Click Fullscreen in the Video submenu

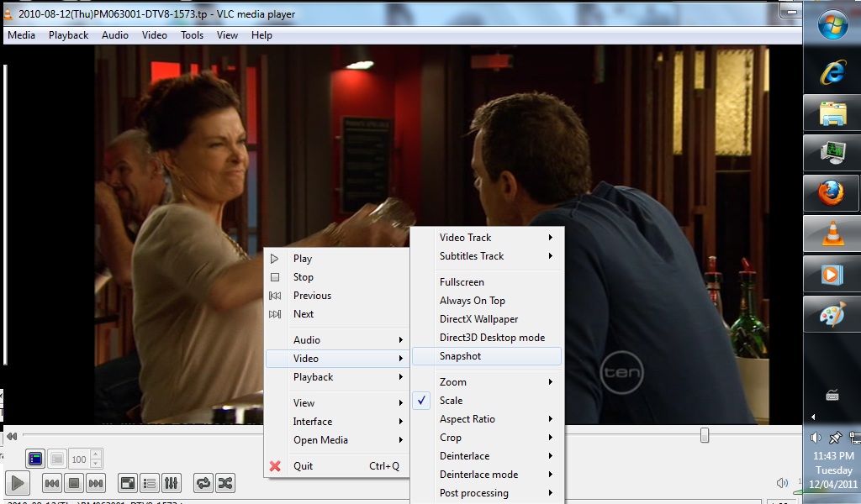click(462, 282)
